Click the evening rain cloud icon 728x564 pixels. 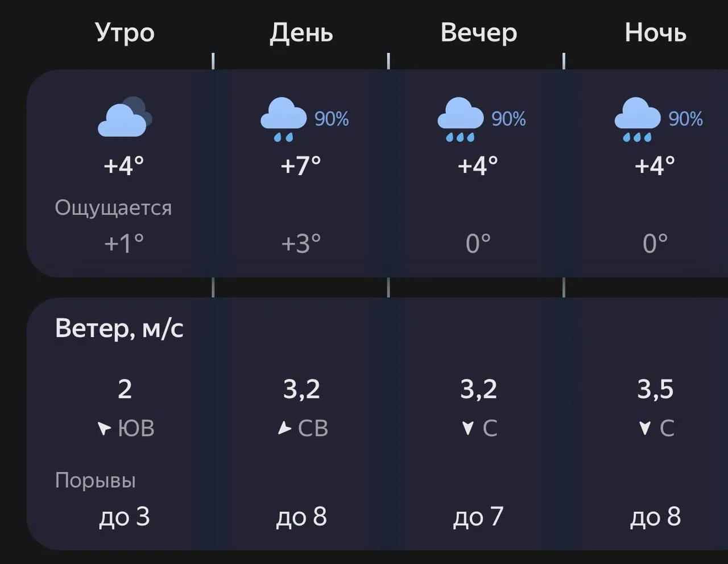(x=460, y=119)
